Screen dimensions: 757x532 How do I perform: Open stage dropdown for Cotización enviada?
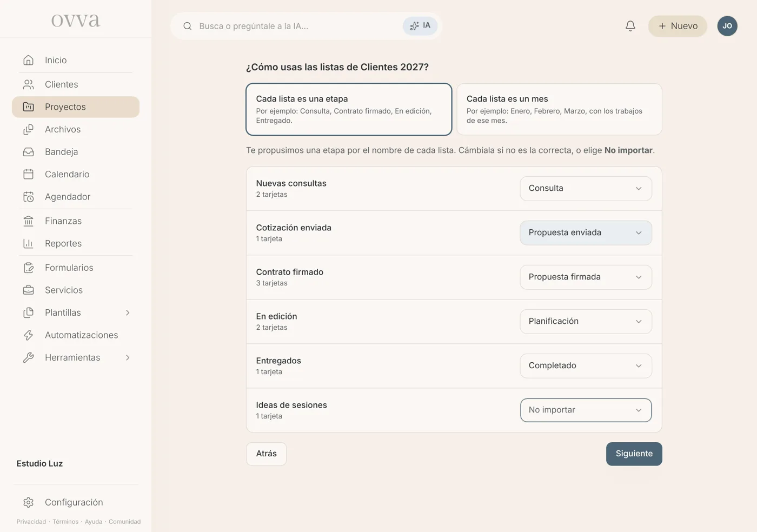[586, 232]
